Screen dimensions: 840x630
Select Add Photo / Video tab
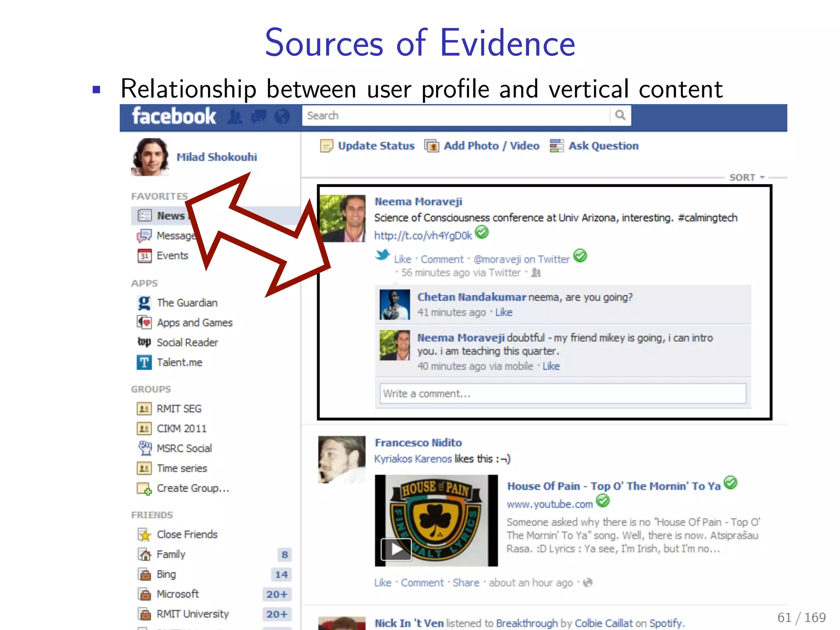482,146
